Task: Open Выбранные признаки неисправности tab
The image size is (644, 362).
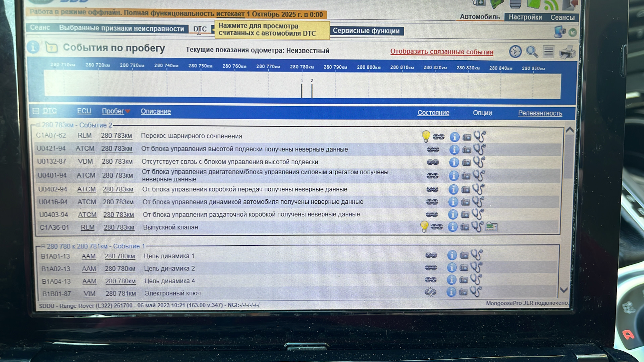Action: pyautogui.click(x=121, y=28)
